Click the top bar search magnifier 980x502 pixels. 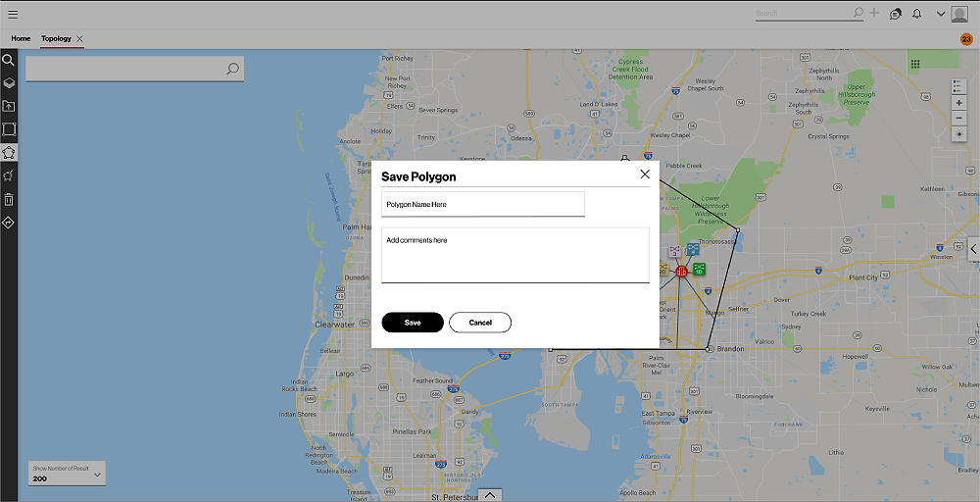pos(858,13)
